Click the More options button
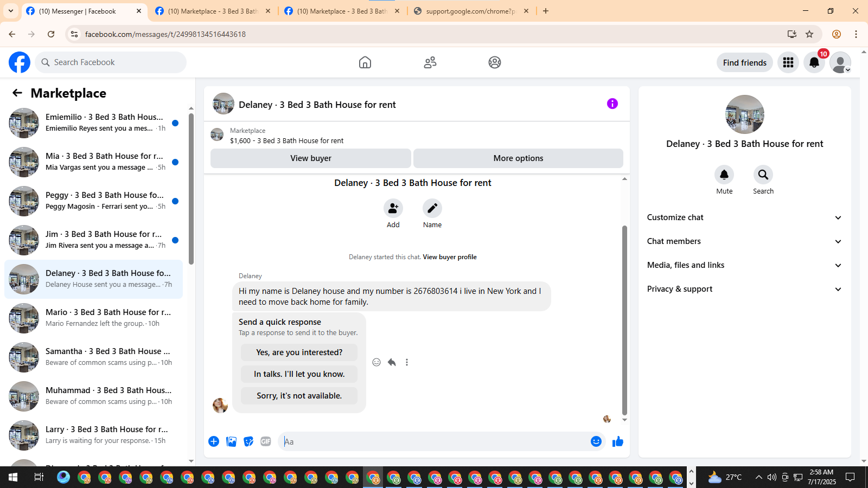The image size is (868, 488). click(x=518, y=158)
